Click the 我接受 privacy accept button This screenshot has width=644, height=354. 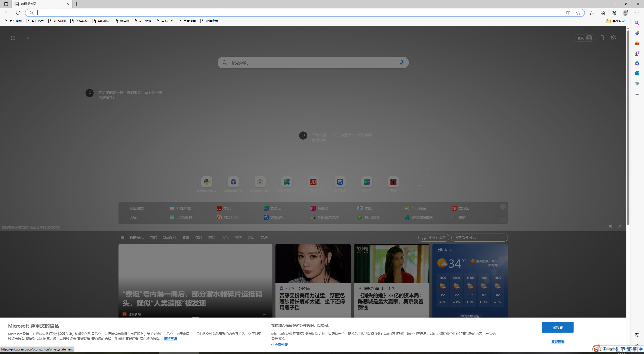tap(557, 327)
